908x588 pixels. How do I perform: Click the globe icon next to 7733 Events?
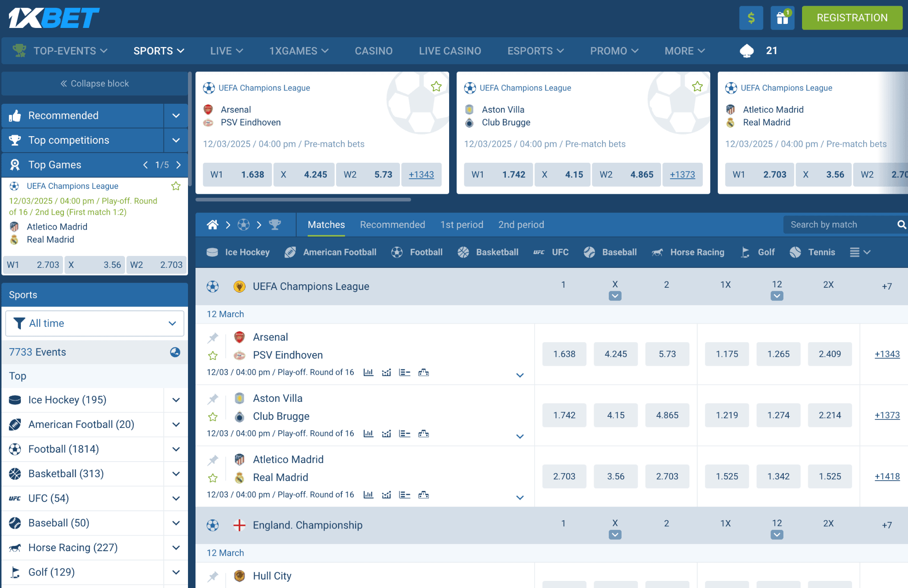click(x=176, y=352)
